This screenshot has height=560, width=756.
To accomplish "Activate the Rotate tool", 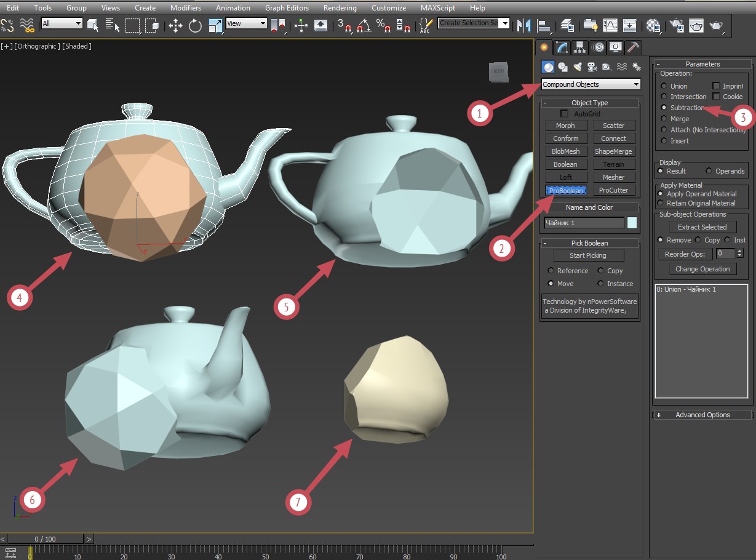I will tap(196, 25).
